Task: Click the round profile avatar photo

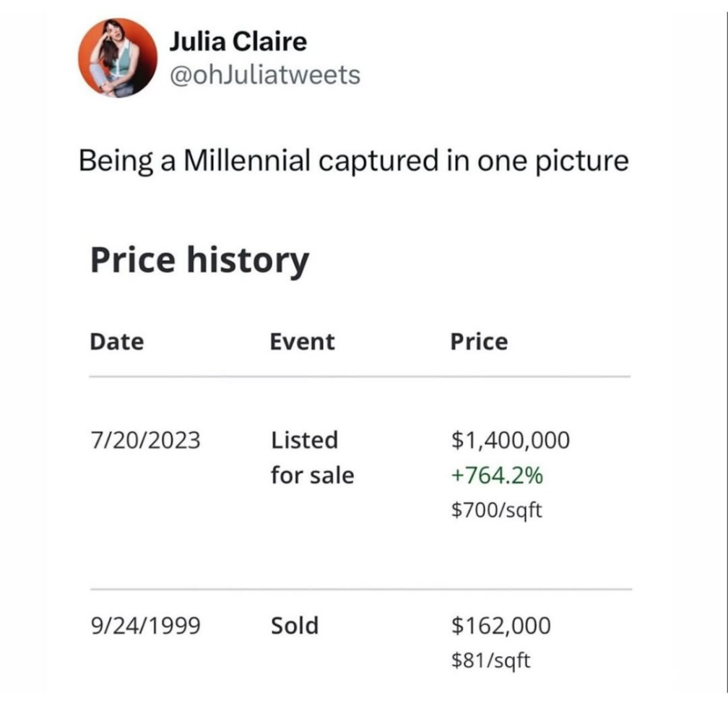Action: point(118,58)
